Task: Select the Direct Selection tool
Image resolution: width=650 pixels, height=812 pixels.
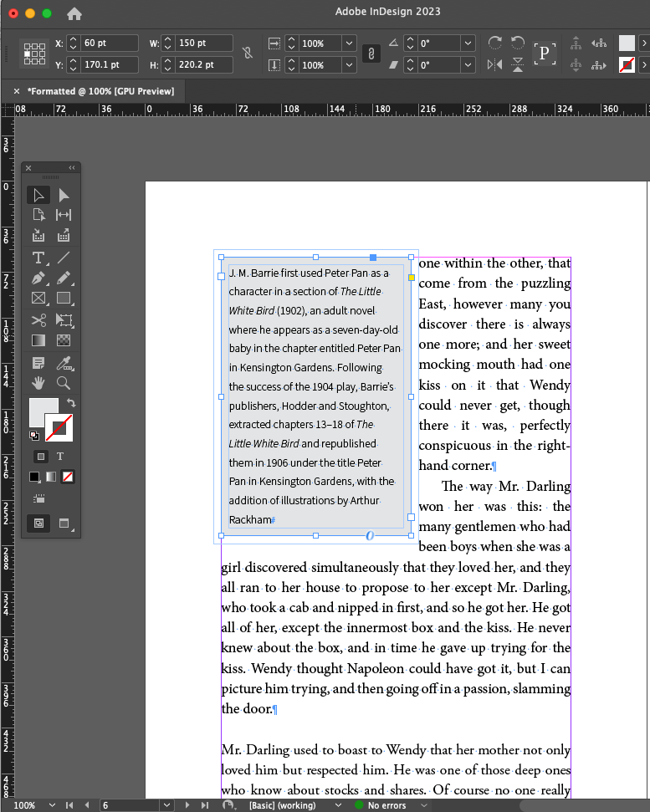Action: (64, 195)
